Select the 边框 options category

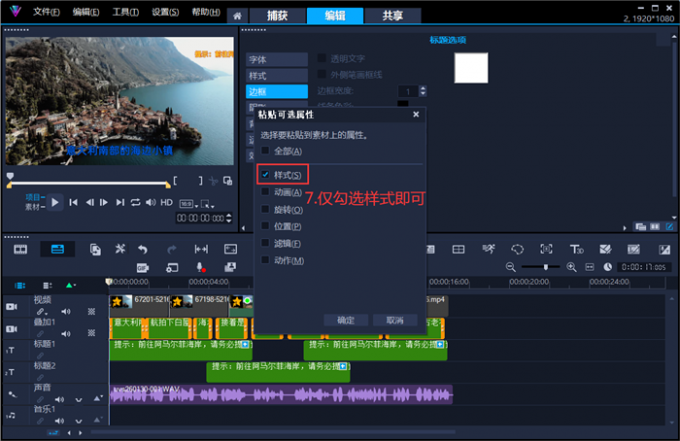(277, 91)
